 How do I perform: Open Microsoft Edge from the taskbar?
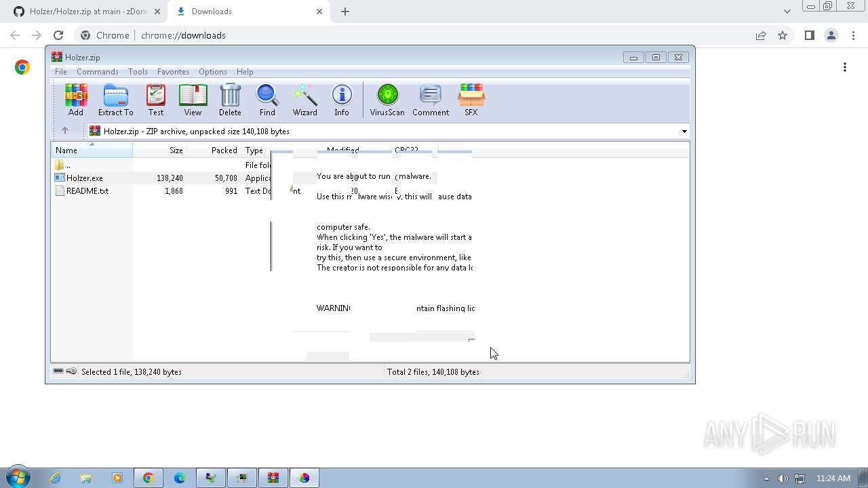(180, 478)
